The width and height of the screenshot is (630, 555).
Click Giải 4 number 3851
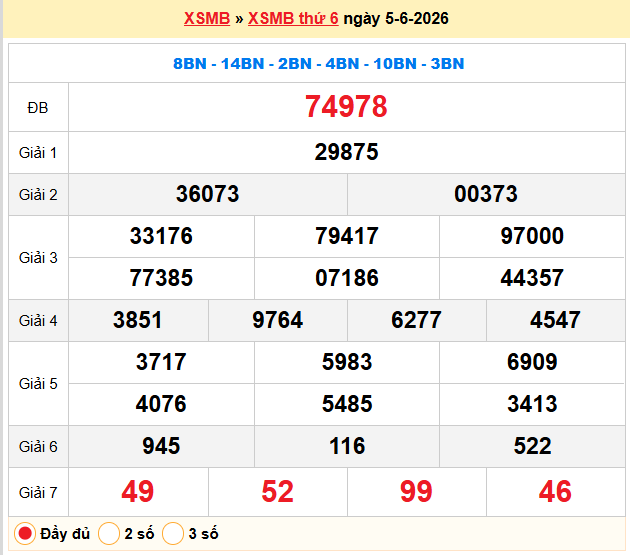click(137, 320)
